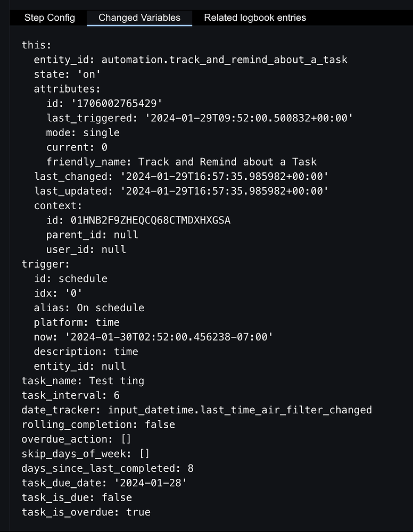Click the date_tracker input_datetime value

[239, 410]
